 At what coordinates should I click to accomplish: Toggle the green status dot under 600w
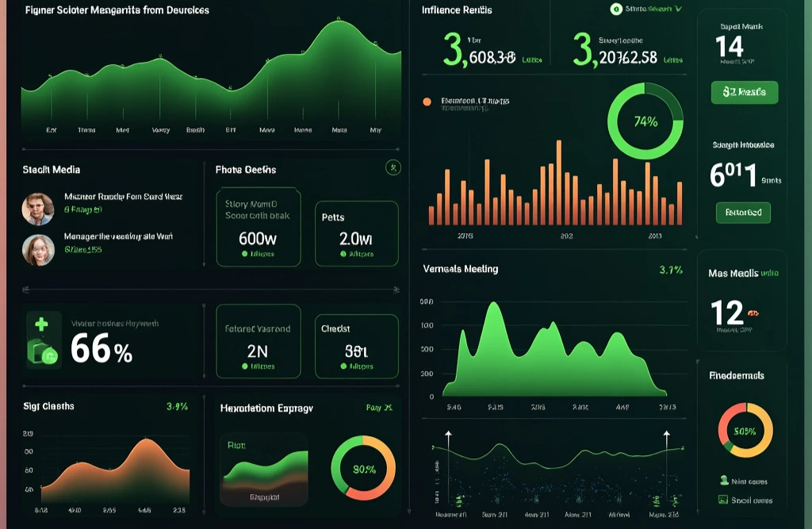[x=245, y=254]
